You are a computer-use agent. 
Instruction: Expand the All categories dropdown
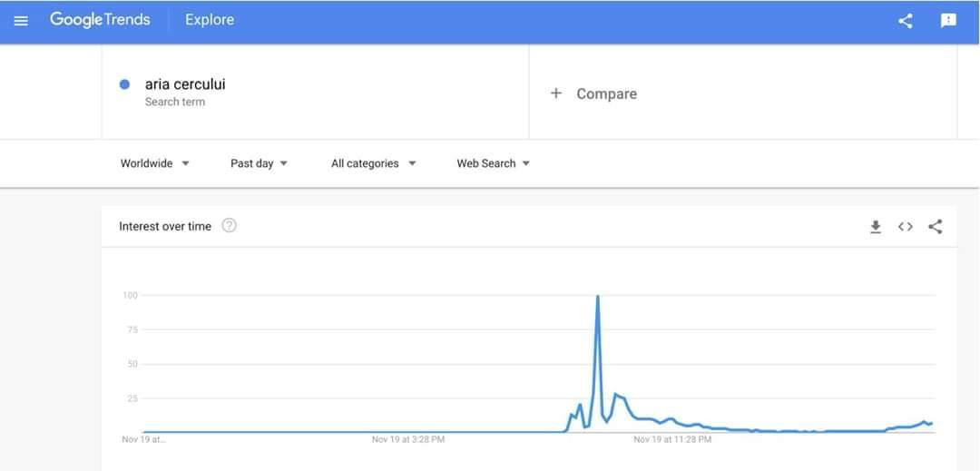tap(373, 163)
